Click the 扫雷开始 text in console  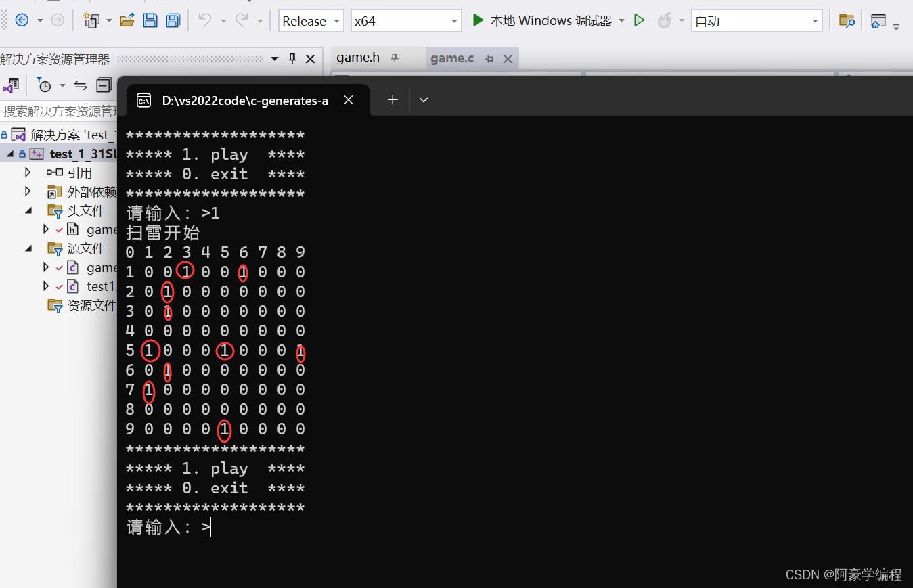tap(163, 233)
